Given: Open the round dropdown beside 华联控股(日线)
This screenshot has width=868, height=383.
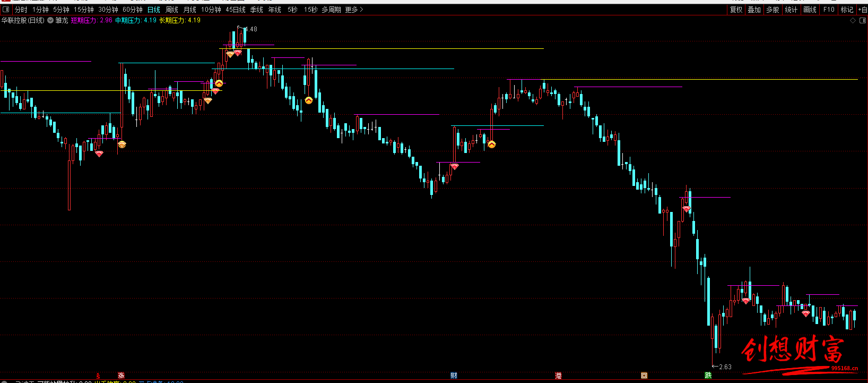Looking at the screenshot, I should [x=50, y=20].
